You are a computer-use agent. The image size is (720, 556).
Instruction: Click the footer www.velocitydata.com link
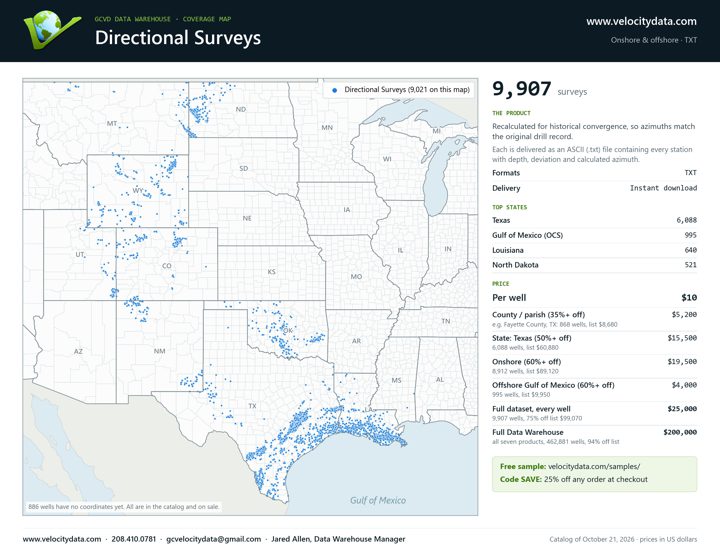pyautogui.click(x=62, y=539)
